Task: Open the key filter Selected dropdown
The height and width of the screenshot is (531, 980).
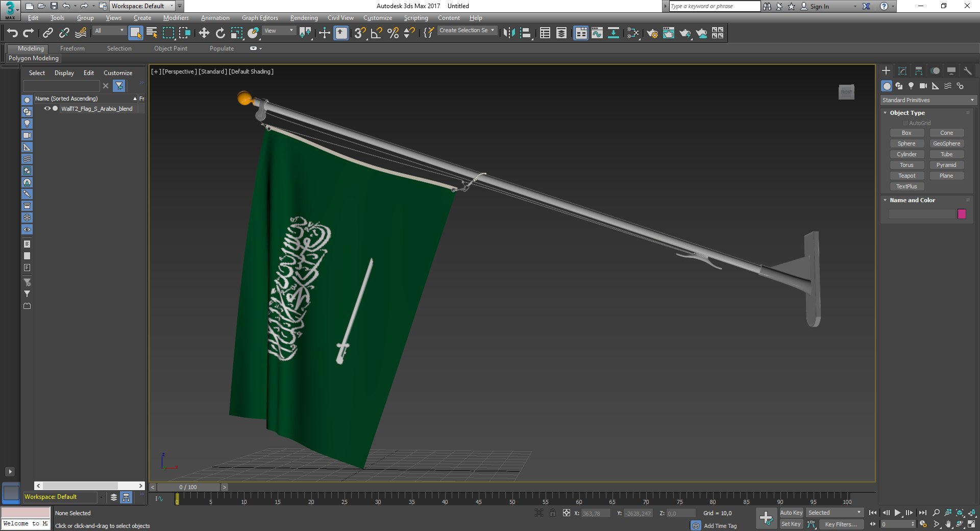Action: [x=835, y=513]
